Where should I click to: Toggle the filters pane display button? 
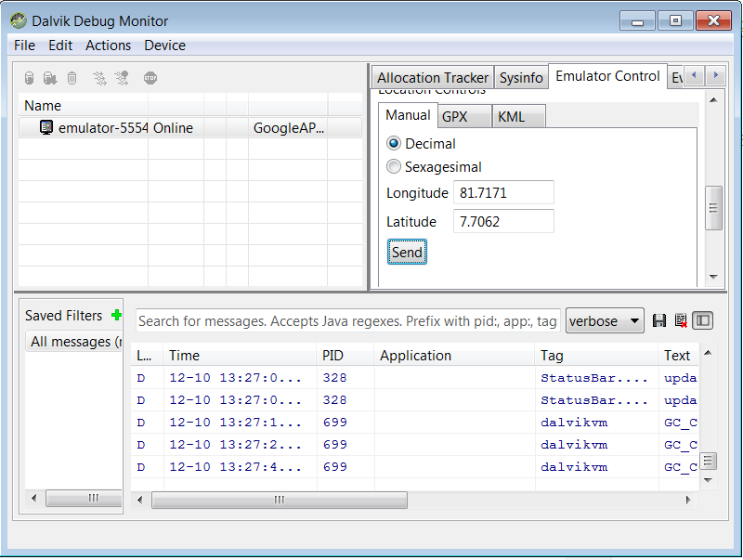[x=702, y=319]
